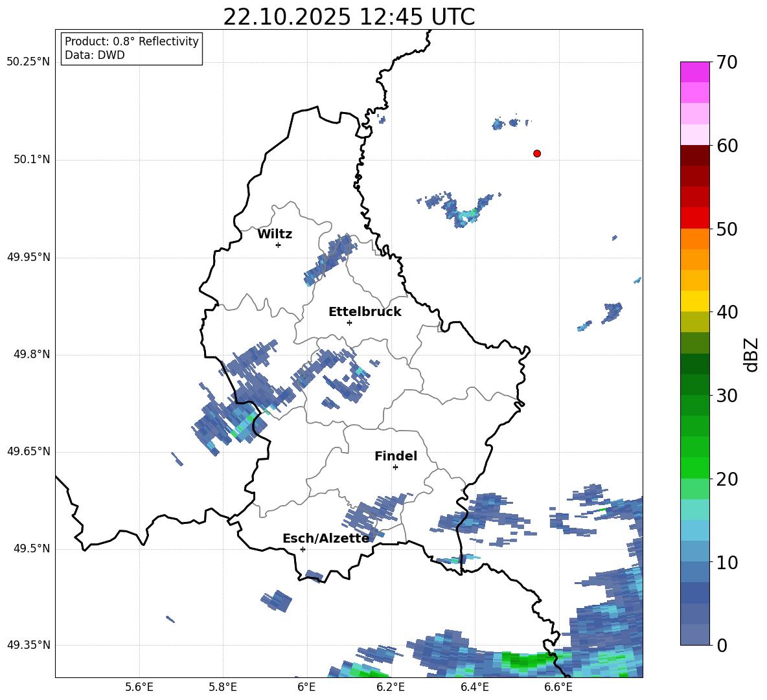767x700 pixels.
Task: Click the 50 tick on colorbar
Action: click(x=727, y=229)
